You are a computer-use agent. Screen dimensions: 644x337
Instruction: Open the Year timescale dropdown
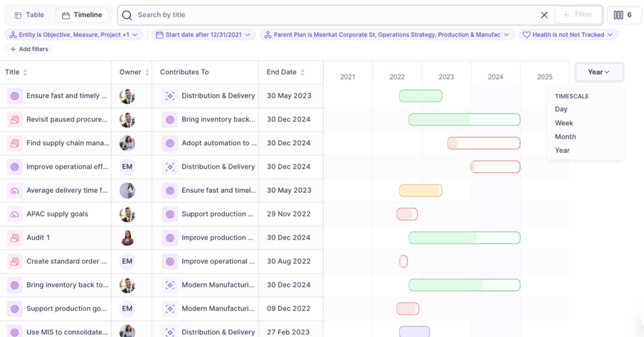[599, 72]
